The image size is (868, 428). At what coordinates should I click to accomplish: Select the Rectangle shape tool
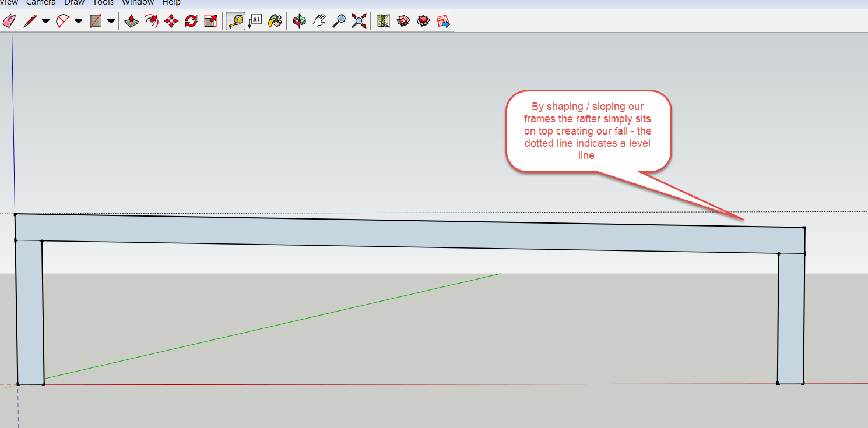95,22
